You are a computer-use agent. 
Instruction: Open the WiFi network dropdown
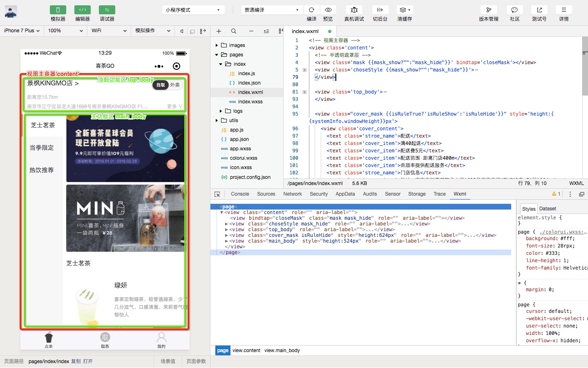point(109,31)
